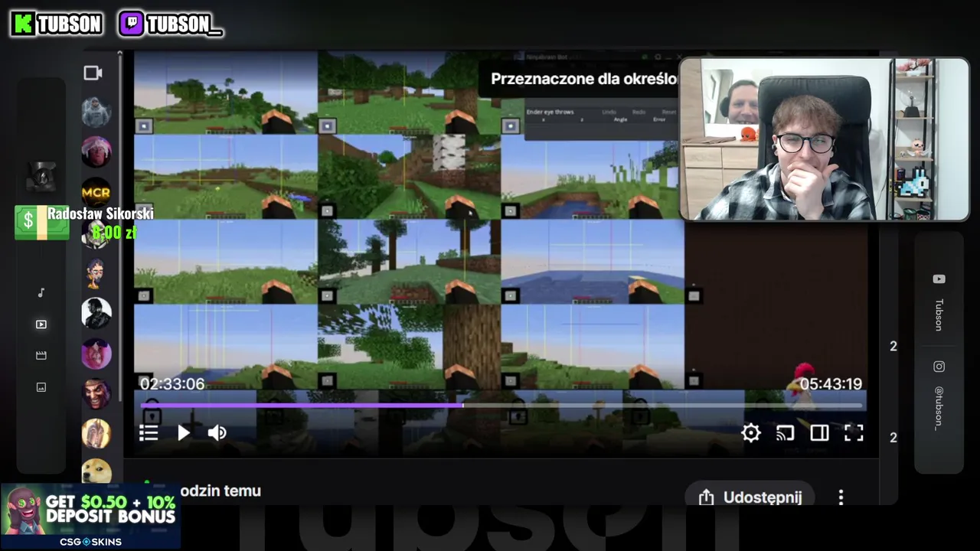Image resolution: width=980 pixels, height=551 pixels.
Task: Open the MCR avatar
Action: click(96, 192)
